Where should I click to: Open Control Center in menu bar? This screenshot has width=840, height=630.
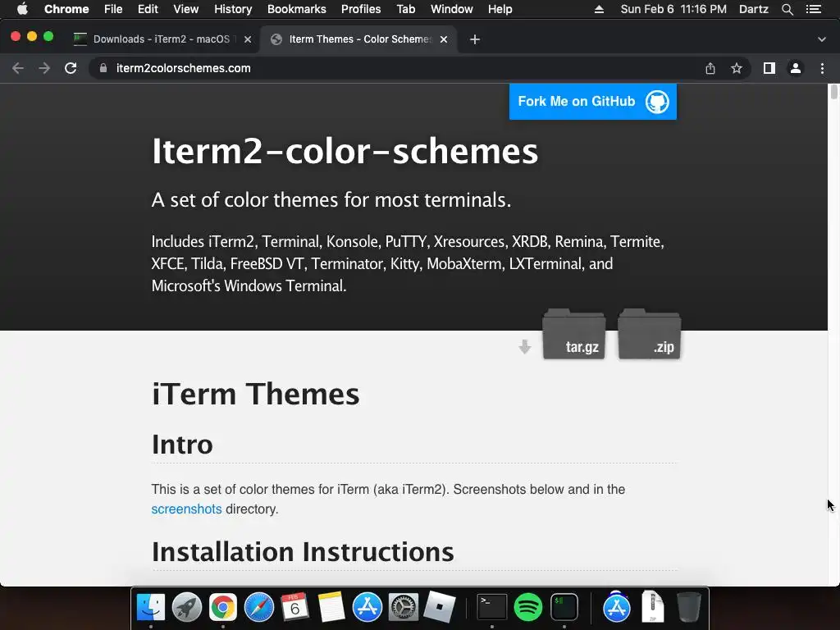tap(814, 9)
